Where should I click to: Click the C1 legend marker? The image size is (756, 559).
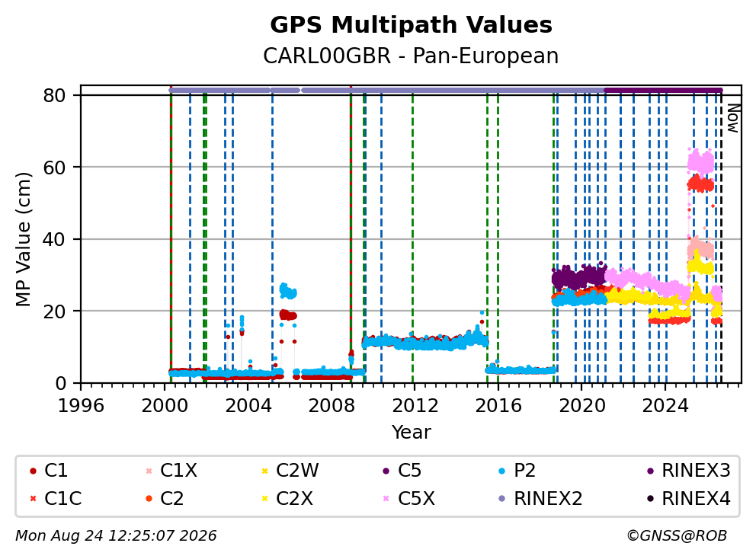(x=34, y=471)
